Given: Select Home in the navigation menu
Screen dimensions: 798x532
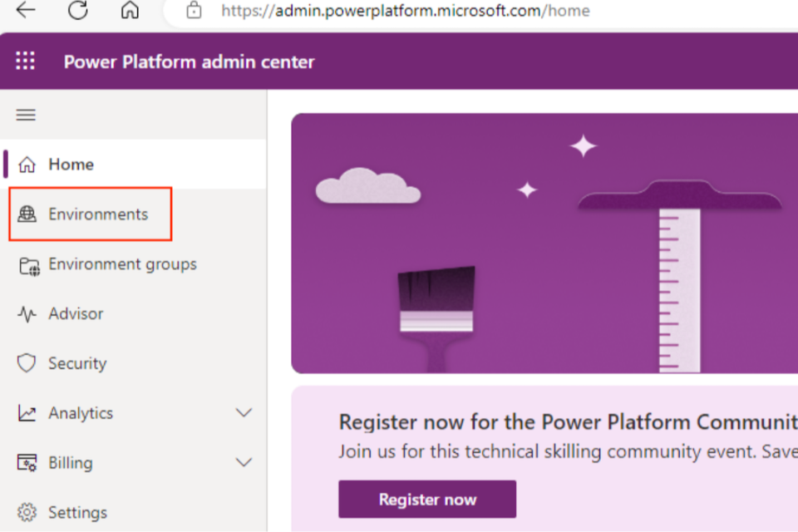Looking at the screenshot, I should pyautogui.click(x=71, y=165).
